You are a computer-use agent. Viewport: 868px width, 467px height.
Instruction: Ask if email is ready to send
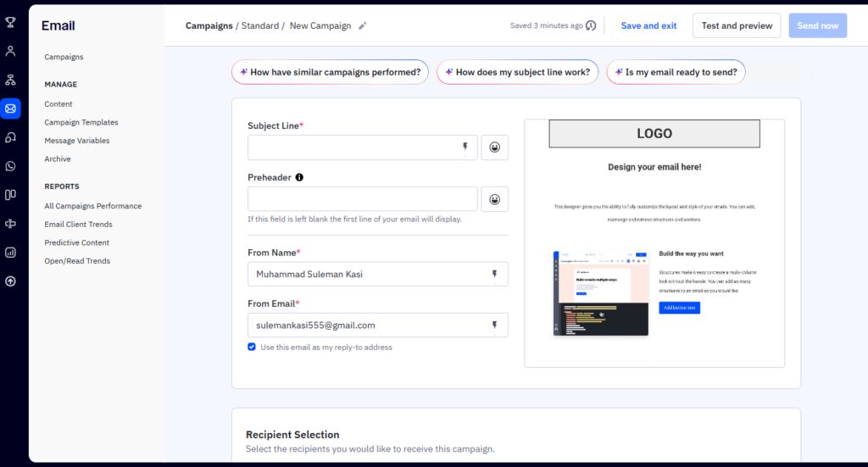(x=676, y=72)
